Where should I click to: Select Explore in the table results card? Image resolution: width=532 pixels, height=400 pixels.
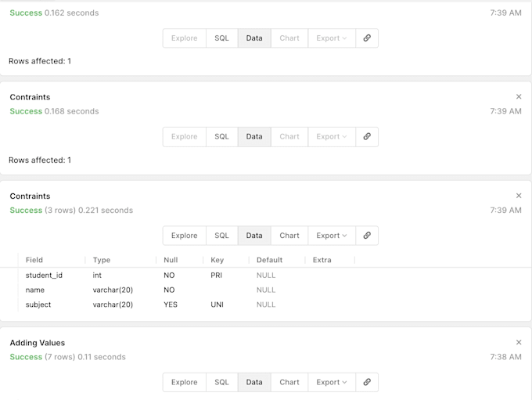pyautogui.click(x=185, y=236)
